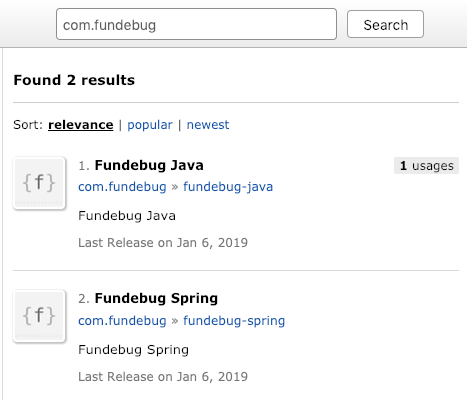
Task: Click the Fundebug Spring {f} artifact icon
Action: [39, 316]
